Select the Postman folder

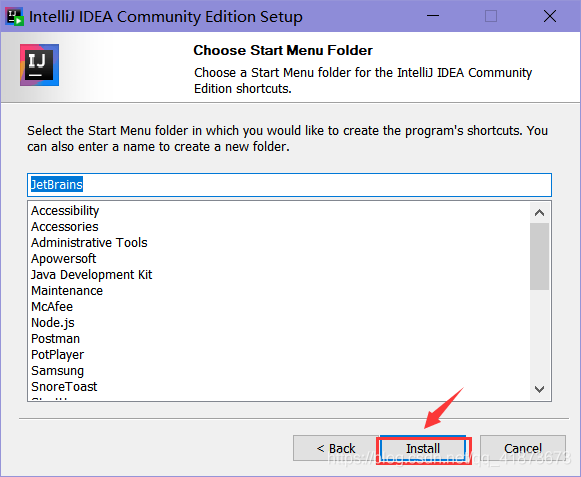coord(56,338)
